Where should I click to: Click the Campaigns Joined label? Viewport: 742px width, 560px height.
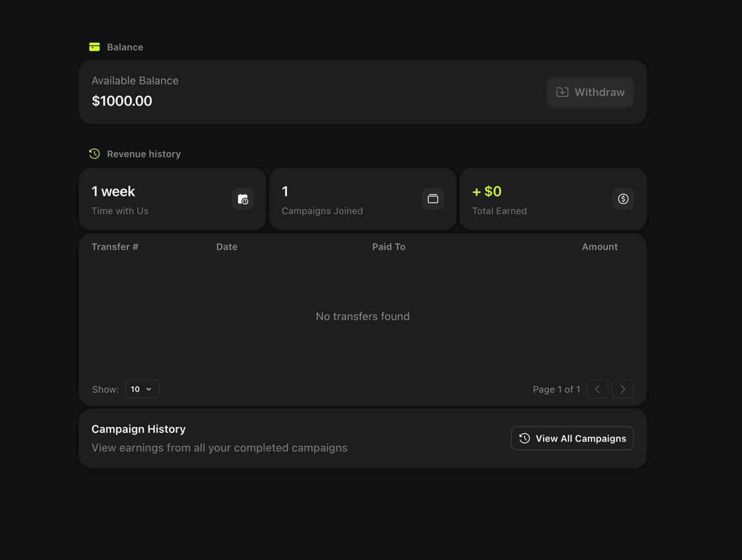[322, 211]
